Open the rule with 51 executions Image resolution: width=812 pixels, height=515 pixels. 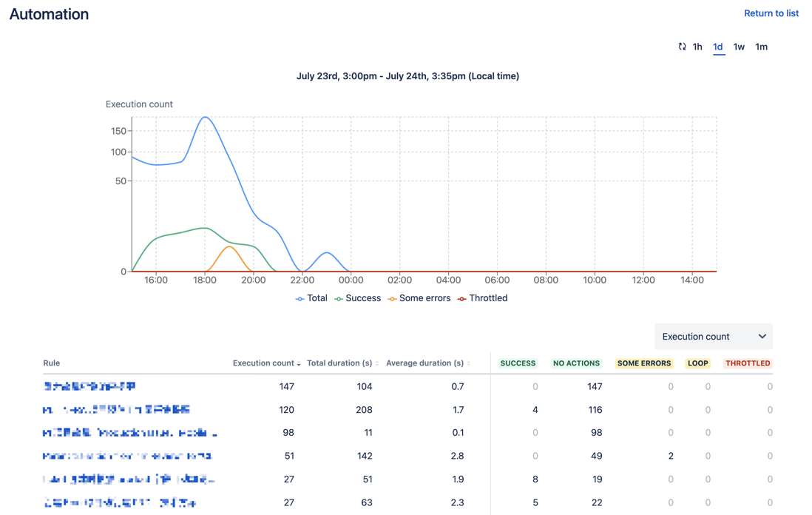pos(127,456)
